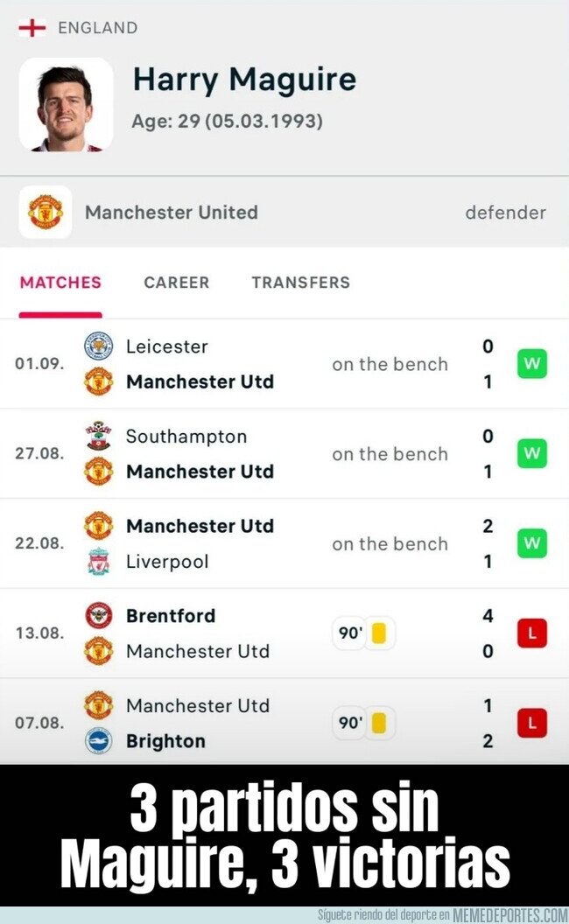
Task: Click the Southampton team name
Action: [186, 437]
